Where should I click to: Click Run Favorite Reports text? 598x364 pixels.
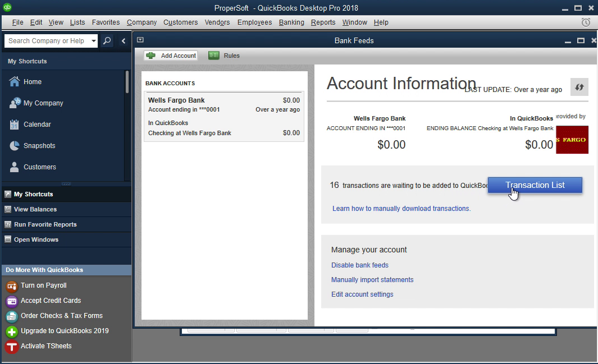pyautogui.click(x=45, y=225)
